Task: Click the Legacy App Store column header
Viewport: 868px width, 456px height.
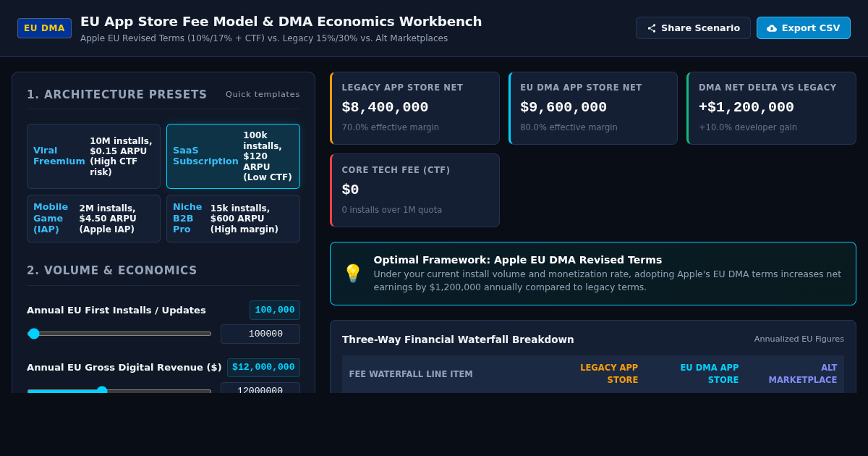Action: (609, 373)
